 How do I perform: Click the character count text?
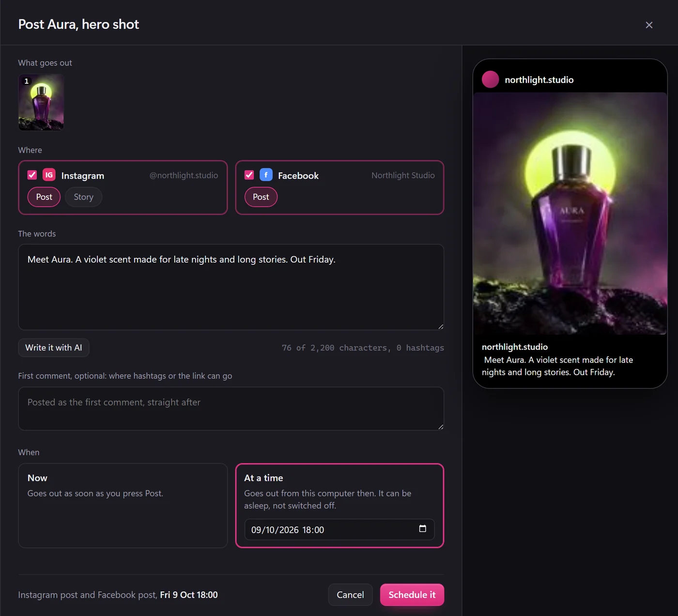363,348
